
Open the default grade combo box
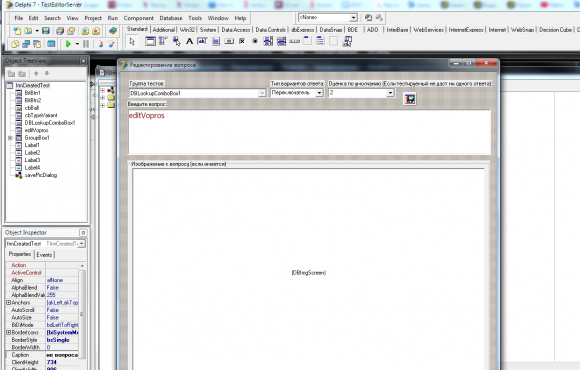pyautogui.click(x=390, y=93)
